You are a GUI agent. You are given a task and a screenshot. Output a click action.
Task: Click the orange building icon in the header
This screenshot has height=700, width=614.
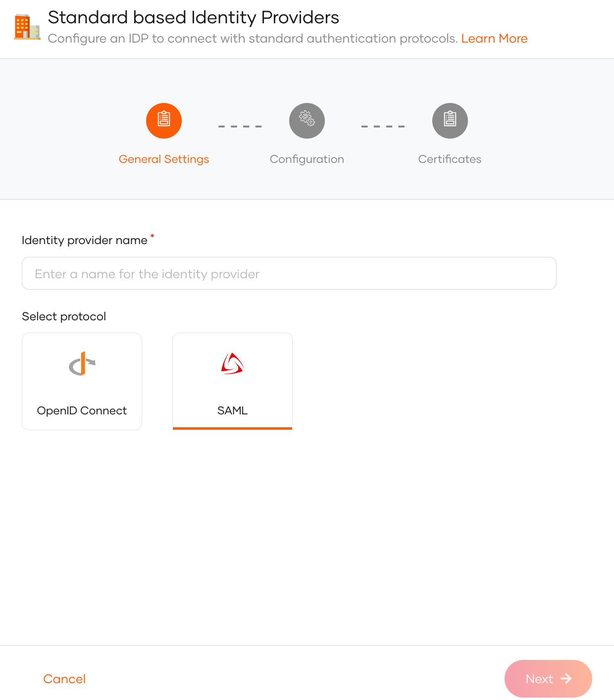point(27,27)
